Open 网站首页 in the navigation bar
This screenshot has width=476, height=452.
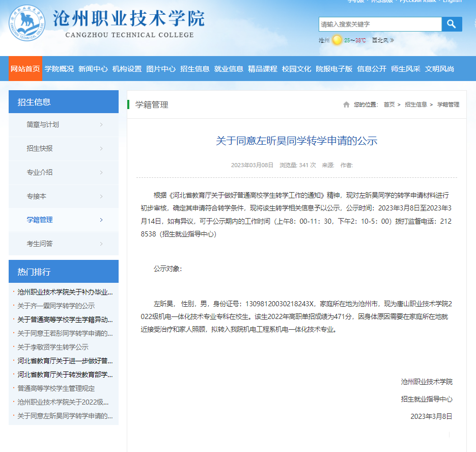click(x=25, y=69)
